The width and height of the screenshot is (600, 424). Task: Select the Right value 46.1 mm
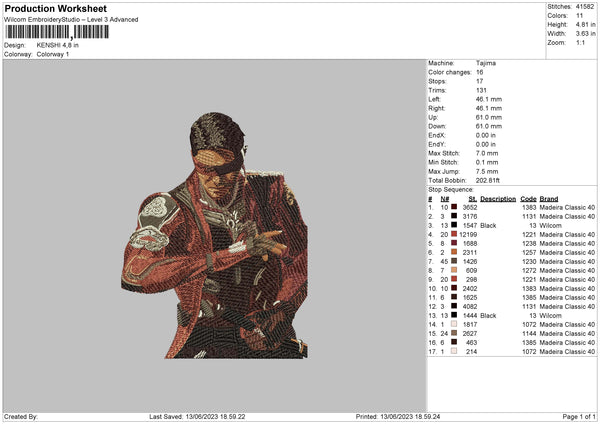(489, 108)
